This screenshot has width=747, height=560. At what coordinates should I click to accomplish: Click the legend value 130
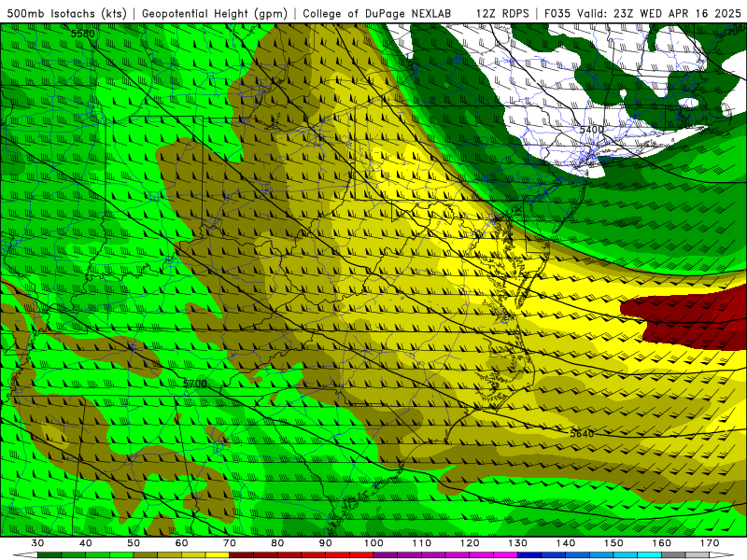(518, 543)
